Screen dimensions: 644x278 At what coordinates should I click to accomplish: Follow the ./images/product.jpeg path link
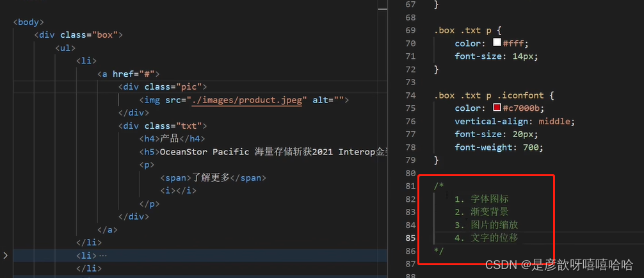pyautogui.click(x=247, y=100)
